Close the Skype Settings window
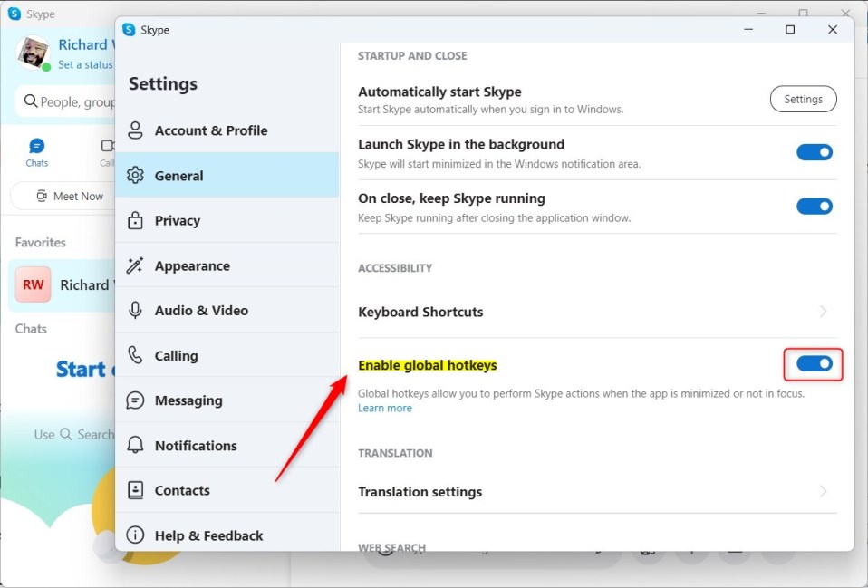Image resolution: width=868 pixels, height=588 pixels. (832, 29)
